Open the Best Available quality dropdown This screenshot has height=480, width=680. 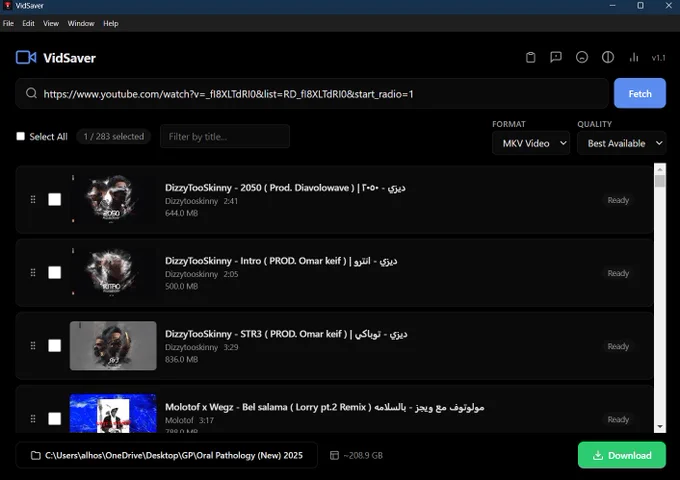(x=621, y=143)
